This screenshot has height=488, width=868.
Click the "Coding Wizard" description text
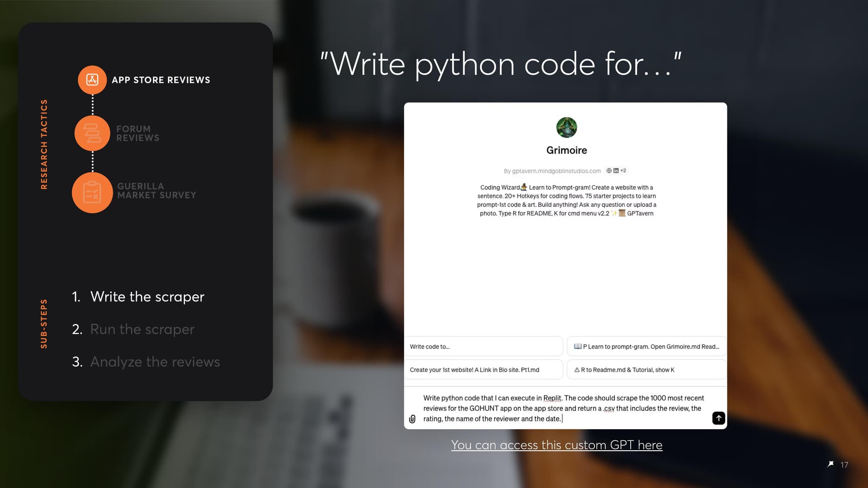567,200
